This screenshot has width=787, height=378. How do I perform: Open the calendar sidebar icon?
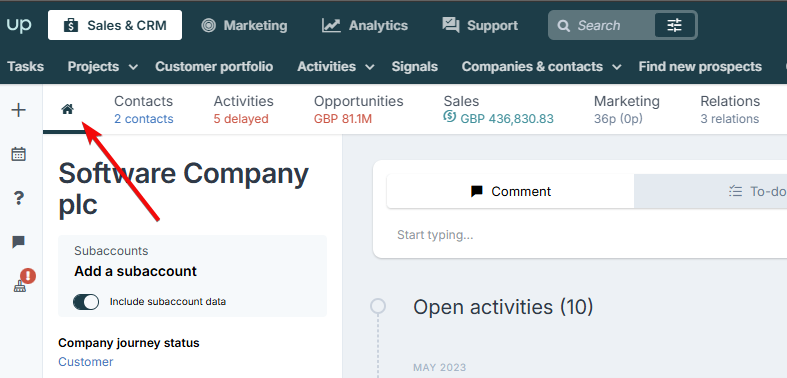19,154
